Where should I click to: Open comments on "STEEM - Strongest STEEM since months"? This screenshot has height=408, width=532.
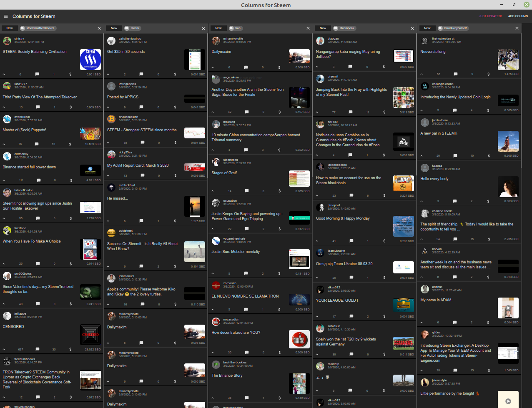click(142, 143)
